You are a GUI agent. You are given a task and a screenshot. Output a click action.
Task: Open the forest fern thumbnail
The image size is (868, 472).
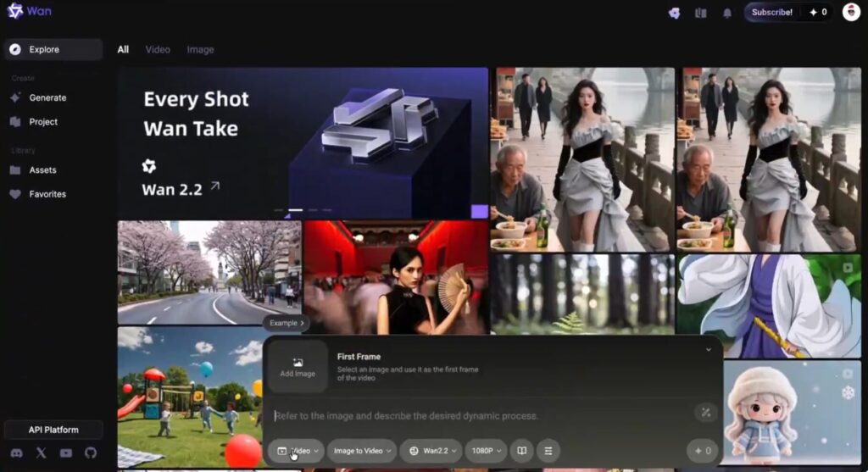[x=582, y=294]
